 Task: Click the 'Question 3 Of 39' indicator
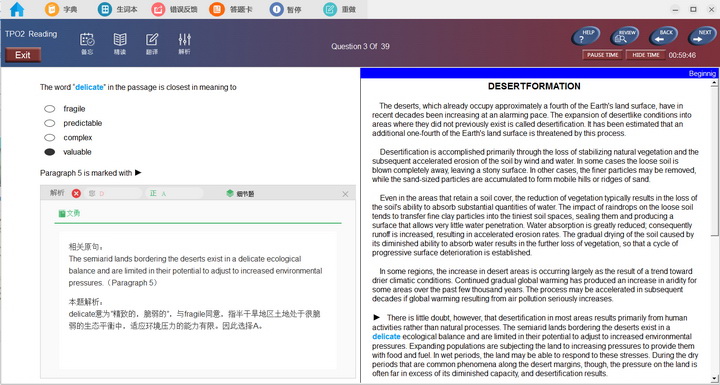[360, 46]
